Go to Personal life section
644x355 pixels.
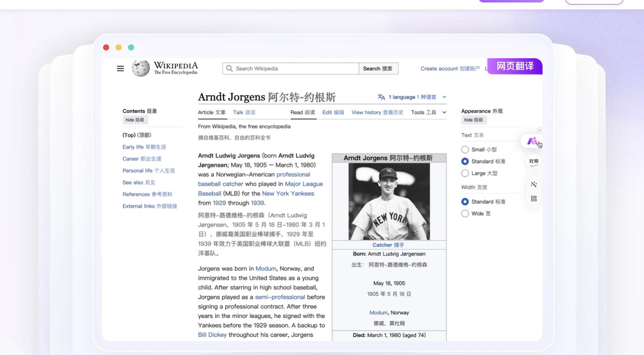(148, 171)
